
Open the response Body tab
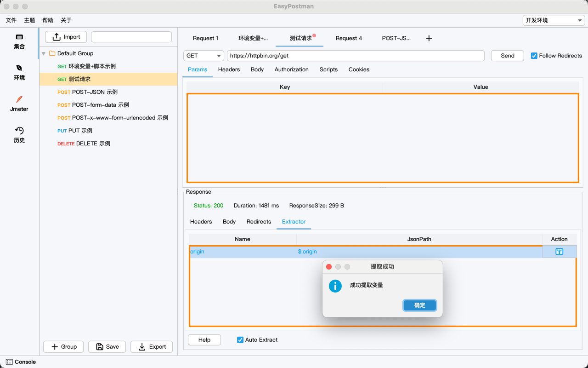click(x=229, y=222)
